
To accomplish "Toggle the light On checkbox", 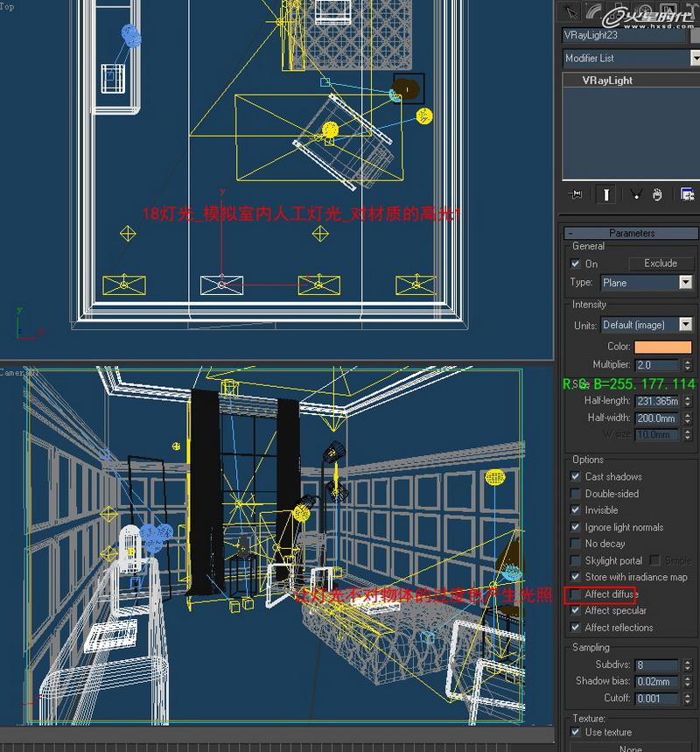I will [x=576, y=264].
